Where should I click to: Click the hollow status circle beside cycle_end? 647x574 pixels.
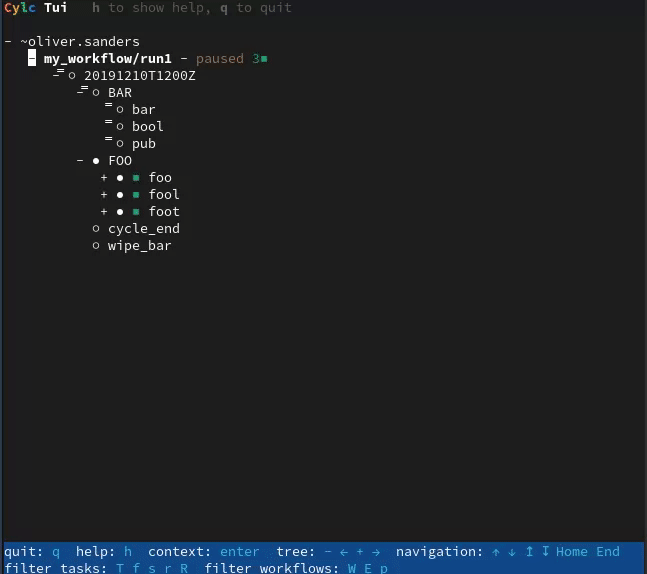96,229
